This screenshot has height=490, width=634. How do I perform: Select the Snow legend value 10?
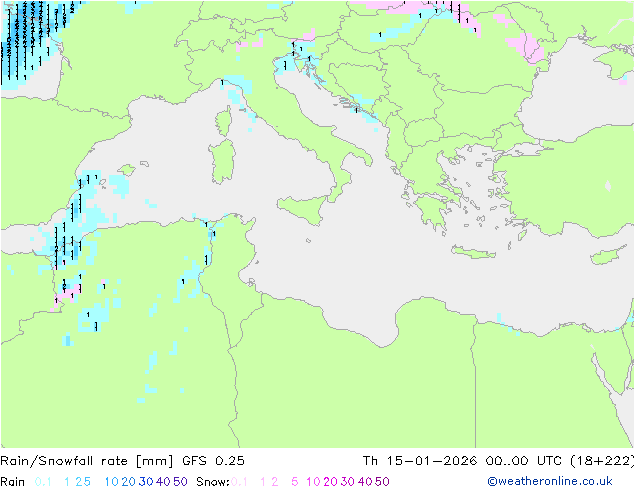point(313,482)
